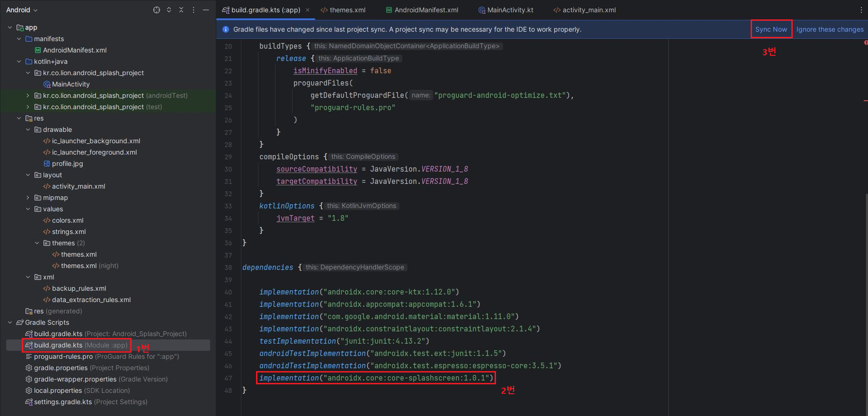
Task: Collapse the app module node
Action: click(x=10, y=27)
